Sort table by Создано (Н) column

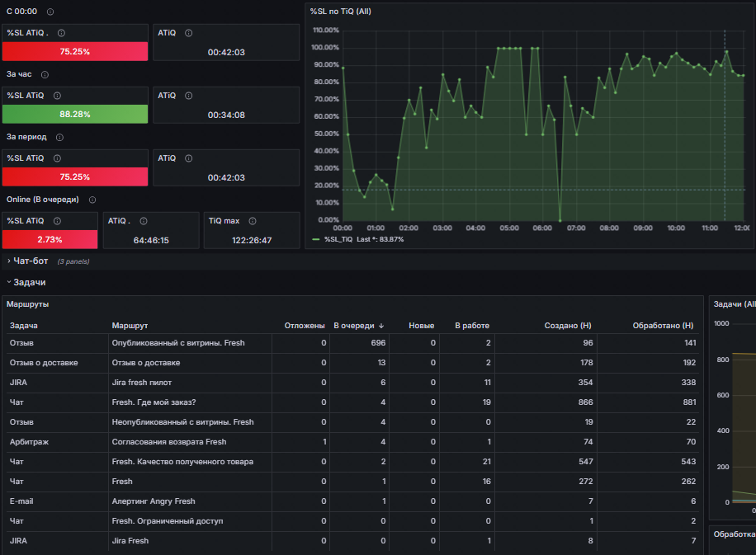(568, 326)
